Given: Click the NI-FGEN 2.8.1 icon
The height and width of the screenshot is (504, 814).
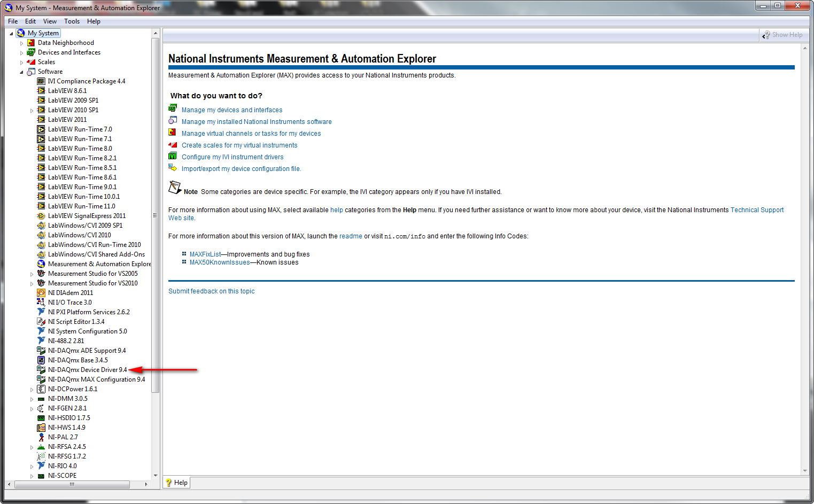Looking at the screenshot, I should (41, 408).
